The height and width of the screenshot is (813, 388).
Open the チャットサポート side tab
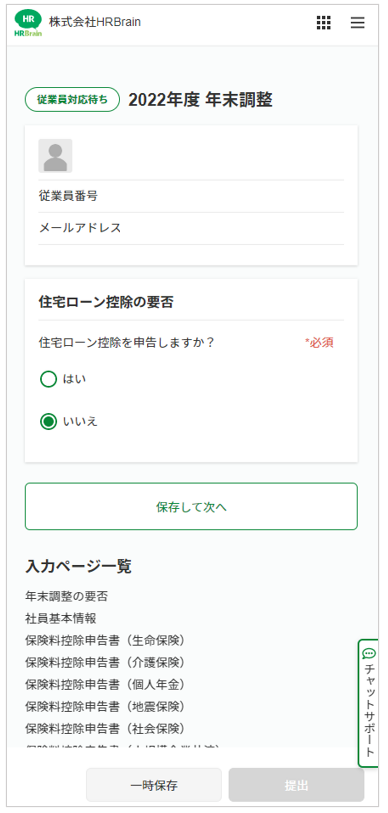coord(369,704)
